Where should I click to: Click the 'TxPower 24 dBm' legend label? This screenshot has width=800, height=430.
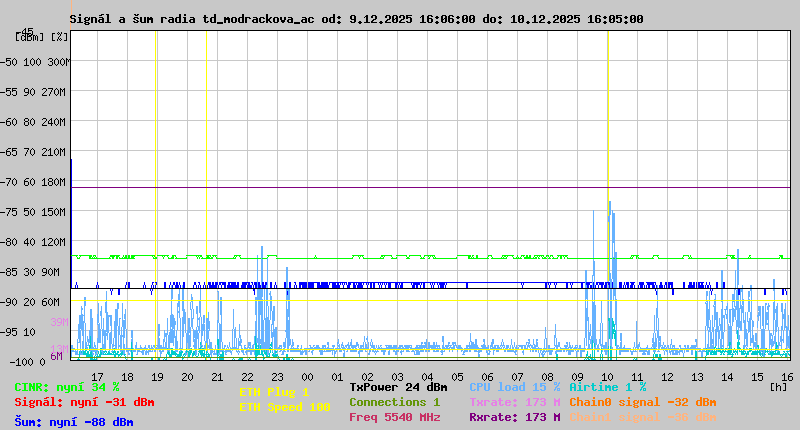(x=398, y=387)
